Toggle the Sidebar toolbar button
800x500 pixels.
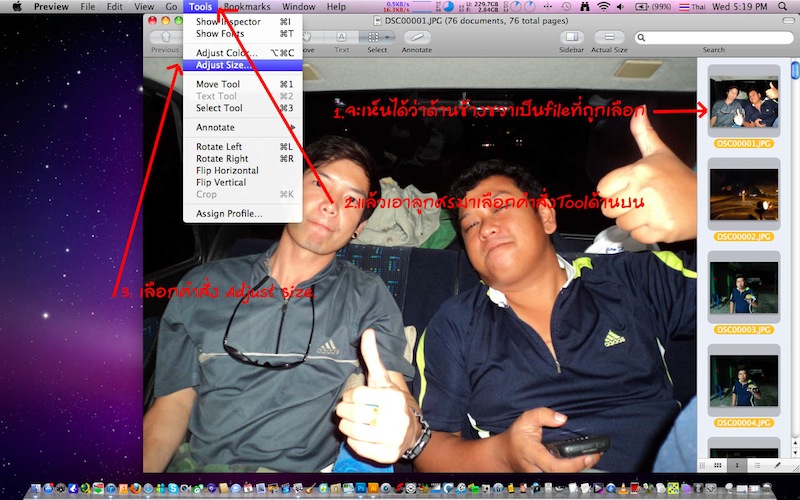(571, 37)
